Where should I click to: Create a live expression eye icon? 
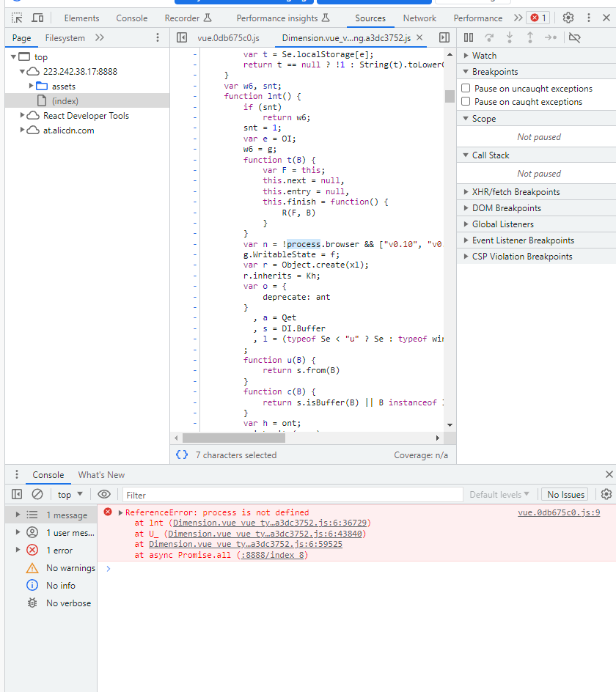pyautogui.click(x=104, y=494)
